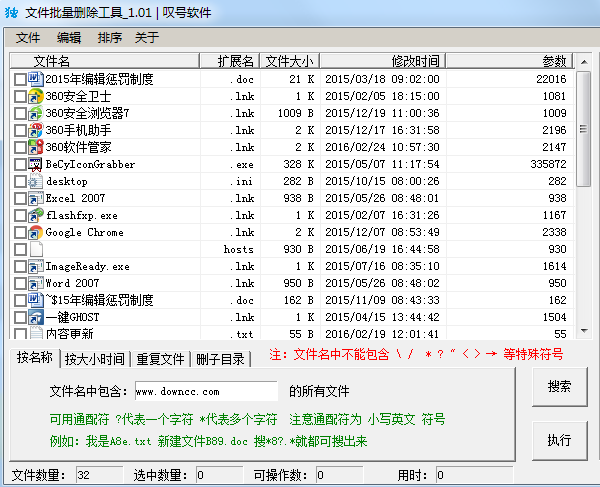Image resolution: width=600 pixels, height=487 pixels.
Task: Select checkbox for 360安全浏览器7
Action: [x=20, y=114]
